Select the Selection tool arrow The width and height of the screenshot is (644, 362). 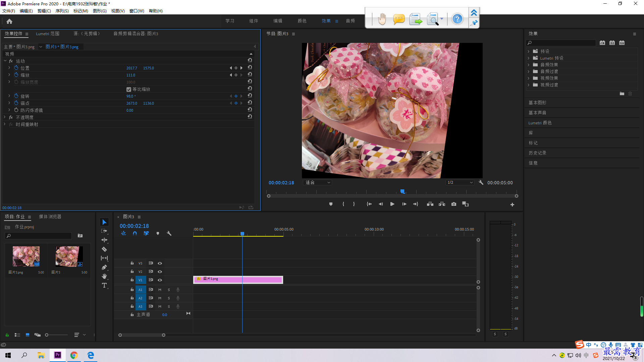104,222
